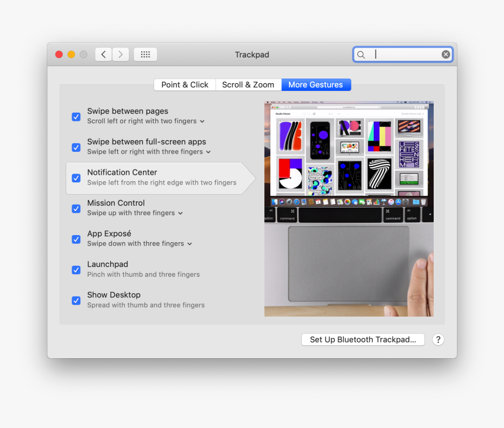Disable Notification Center gesture checkbox
This screenshot has width=504, height=428.
[x=76, y=178]
